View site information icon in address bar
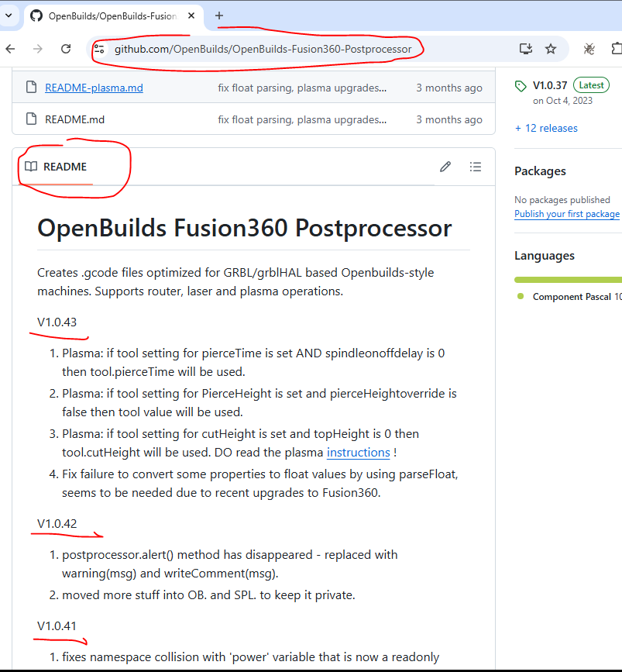Screen dimensions: 622x672 [99, 49]
